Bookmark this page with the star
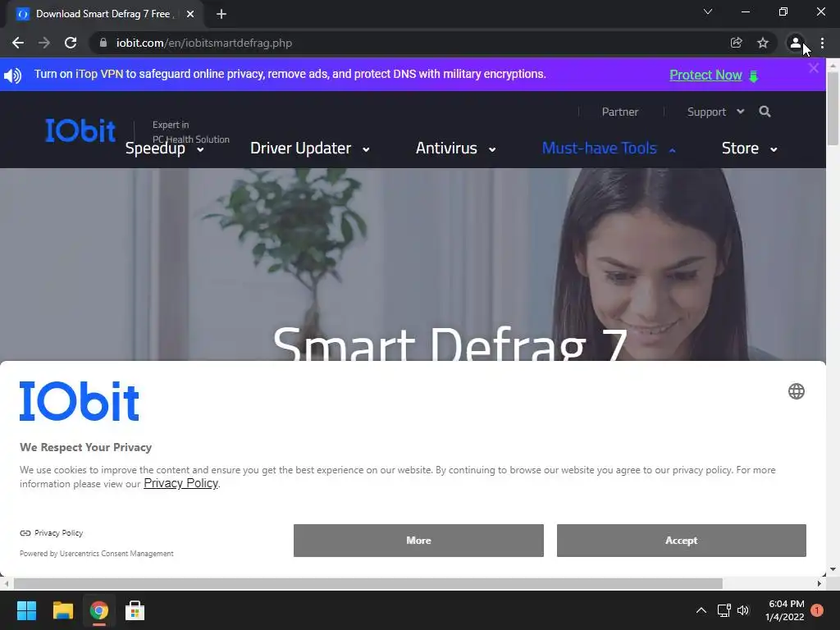 point(763,43)
